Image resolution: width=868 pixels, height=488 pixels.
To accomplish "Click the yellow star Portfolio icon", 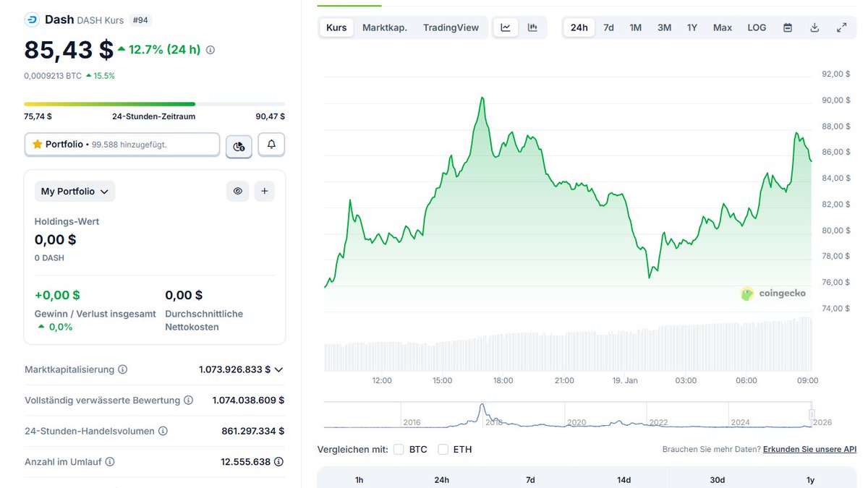I will [38, 145].
